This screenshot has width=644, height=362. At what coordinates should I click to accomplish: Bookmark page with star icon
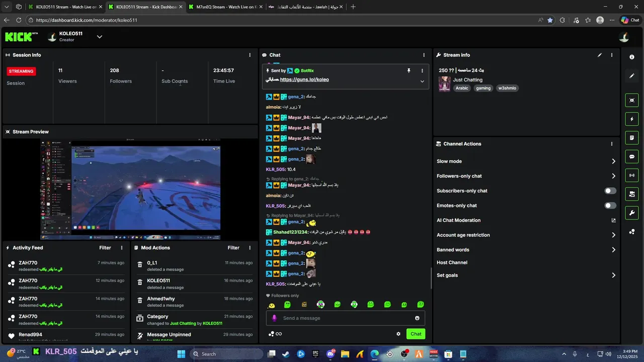click(x=550, y=20)
